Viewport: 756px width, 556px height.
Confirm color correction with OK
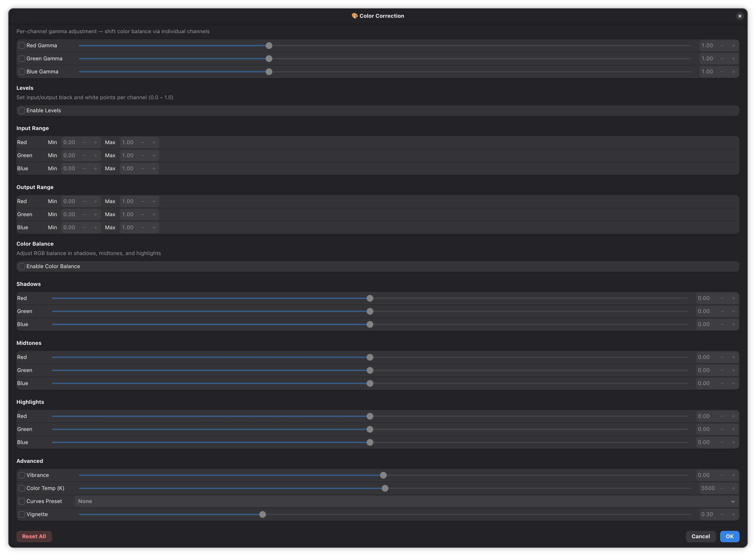pyautogui.click(x=730, y=537)
